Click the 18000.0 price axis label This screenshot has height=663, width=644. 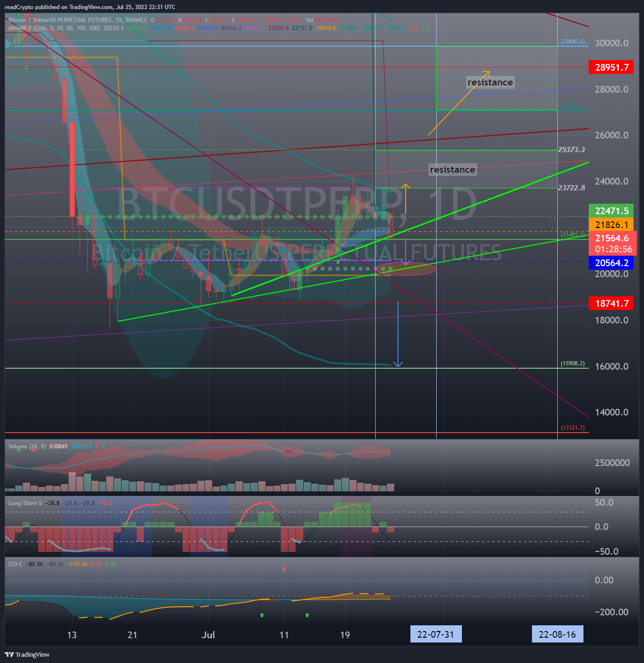click(612, 320)
